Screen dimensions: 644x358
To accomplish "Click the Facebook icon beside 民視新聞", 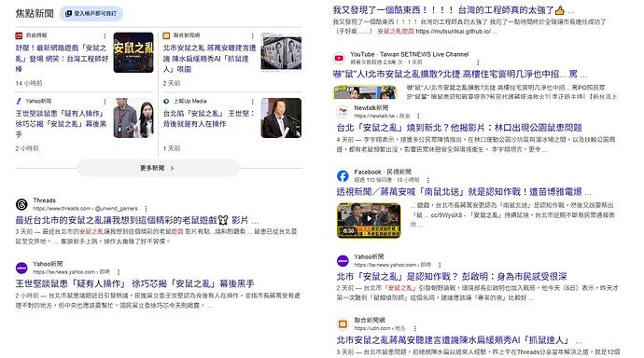I will [343, 176].
